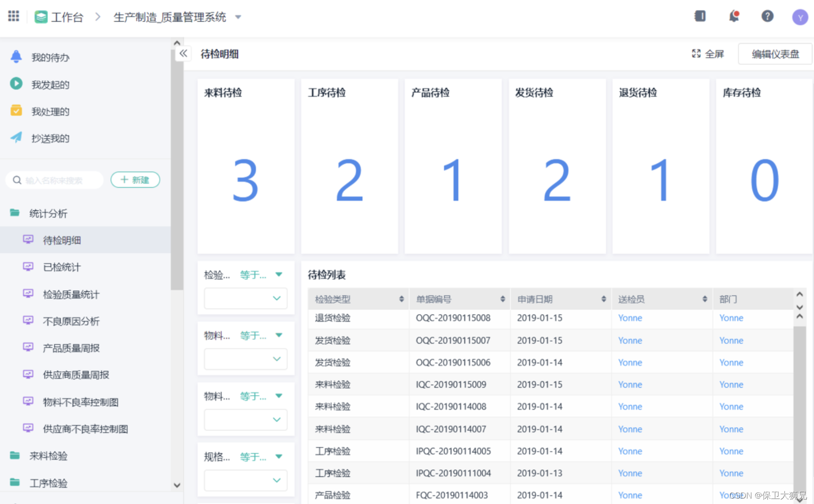This screenshot has height=504, width=814.
Task: Open the user avatar Y
Action: pyautogui.click(x=800, y=17)
